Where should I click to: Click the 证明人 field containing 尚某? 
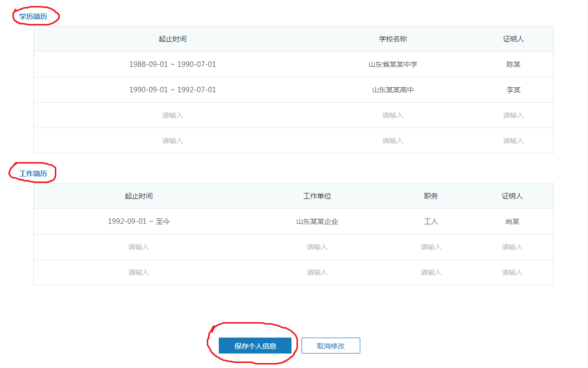pyautogui.click(x=512, y=221)
